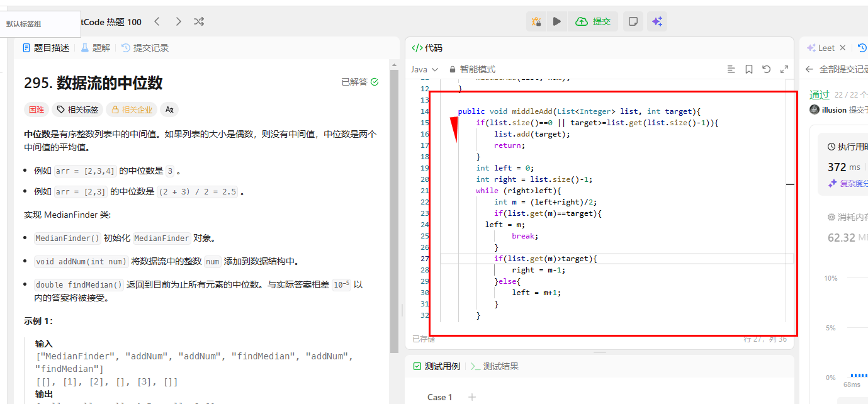Bookmark code with bookmark icon
The height and width of the screenshot is (404, 868).
(x=749, y=69)
